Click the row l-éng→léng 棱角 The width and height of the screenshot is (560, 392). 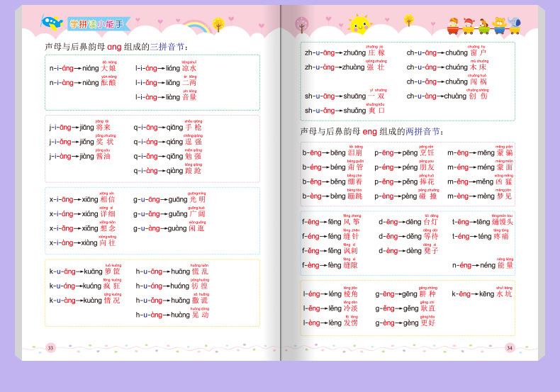(330, 293)
